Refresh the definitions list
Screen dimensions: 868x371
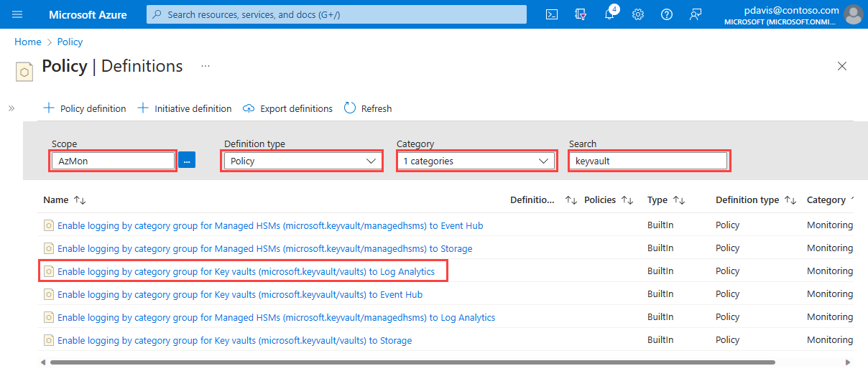368,108
